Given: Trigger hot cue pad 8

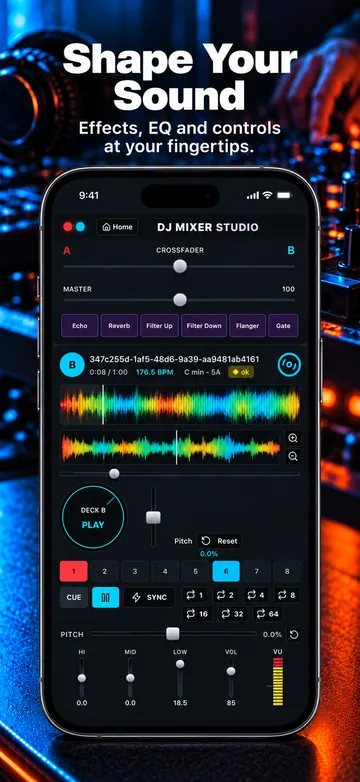Looking at the screenshot, I should click(287, 571).
